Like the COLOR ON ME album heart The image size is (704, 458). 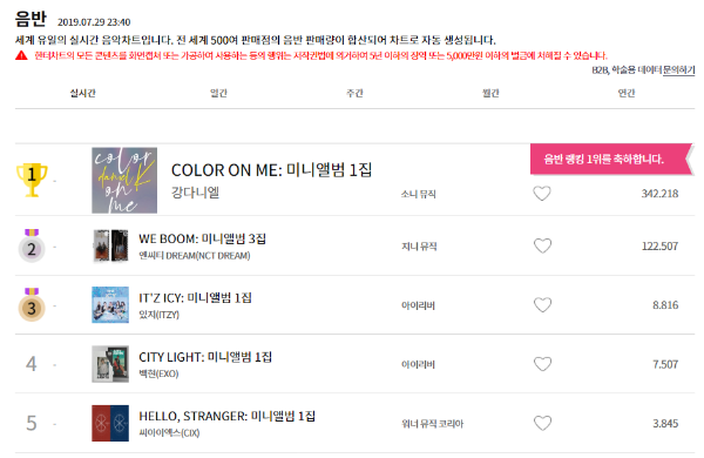click(542, 194)
